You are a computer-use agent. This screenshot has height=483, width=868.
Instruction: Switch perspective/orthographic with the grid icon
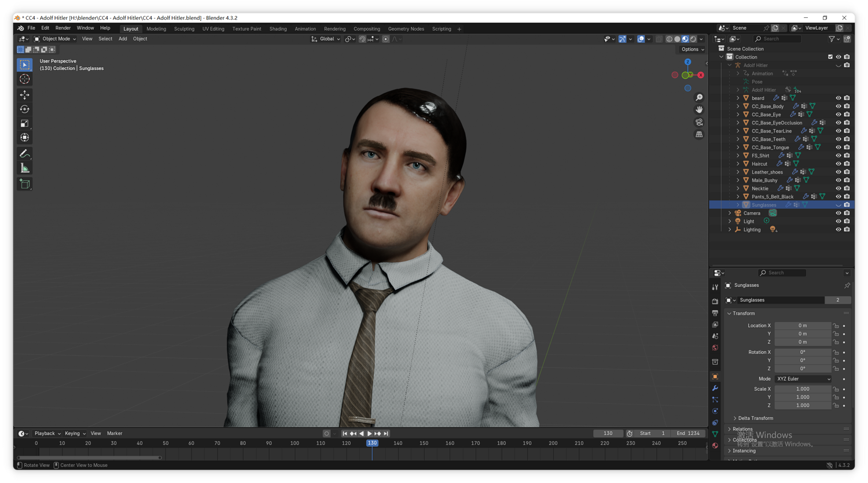click(699, 134)
